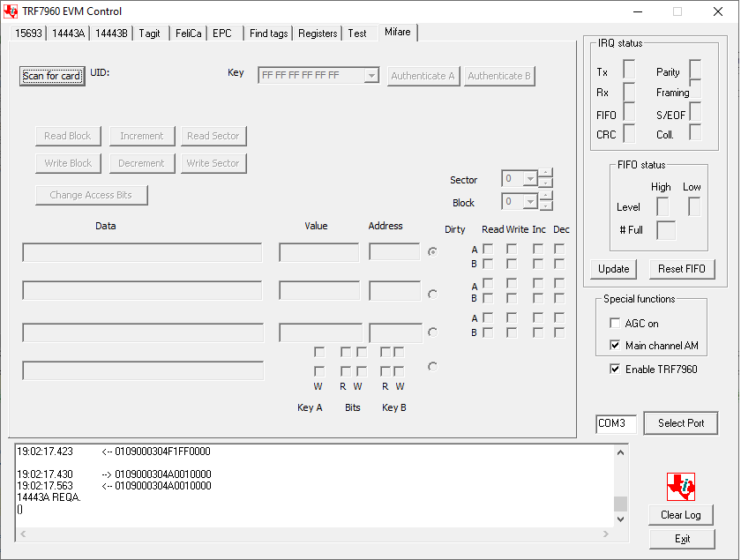Switch to the 15693 tab
Viewport: 741px width, 560px height.
(x=28, y=34)
